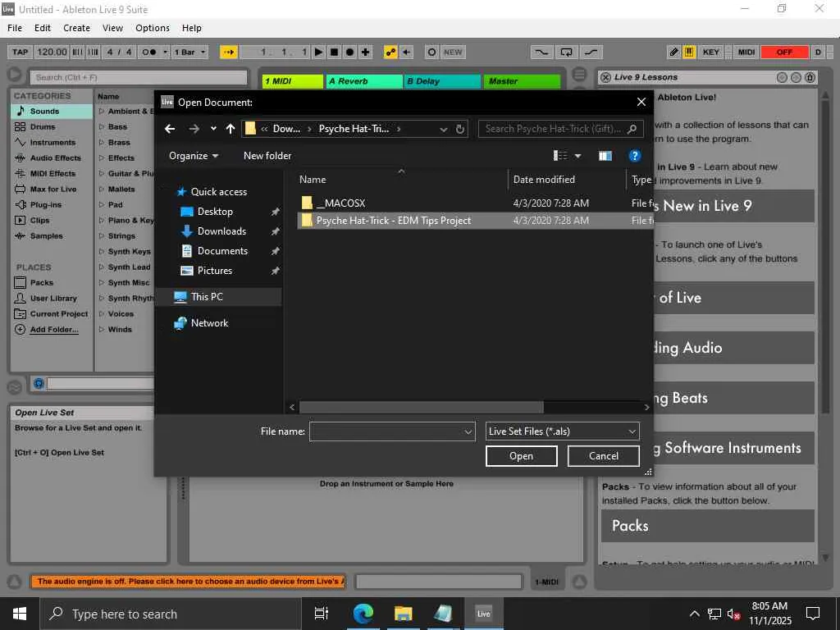Open the View menu
This screenshot has width=840, height=630.
tap(112, 28)
